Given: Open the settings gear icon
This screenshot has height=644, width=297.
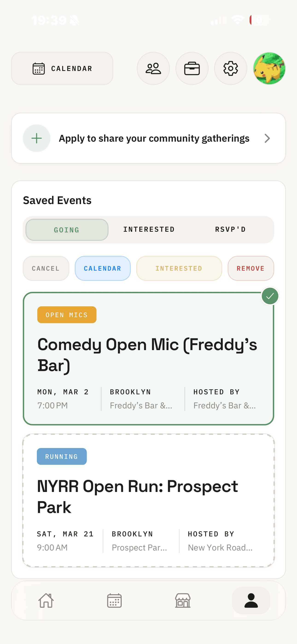Looking at the screenshot, I should click(230, 68).
